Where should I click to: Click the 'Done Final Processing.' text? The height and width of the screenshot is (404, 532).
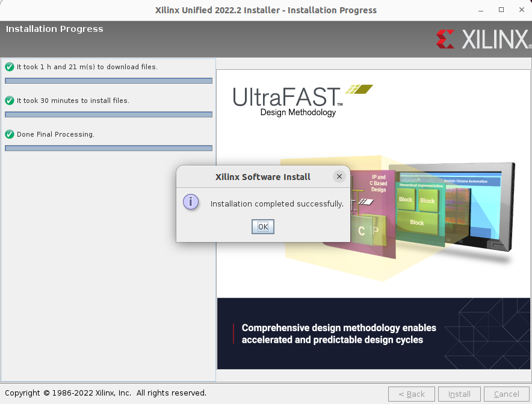pyautogui.click(x=55, y=134)
